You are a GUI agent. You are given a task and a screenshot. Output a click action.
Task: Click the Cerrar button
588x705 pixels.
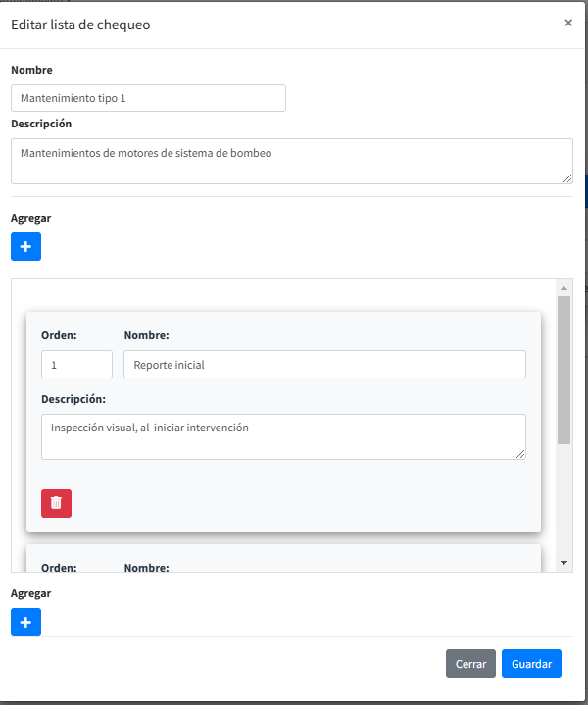[470, 664]
